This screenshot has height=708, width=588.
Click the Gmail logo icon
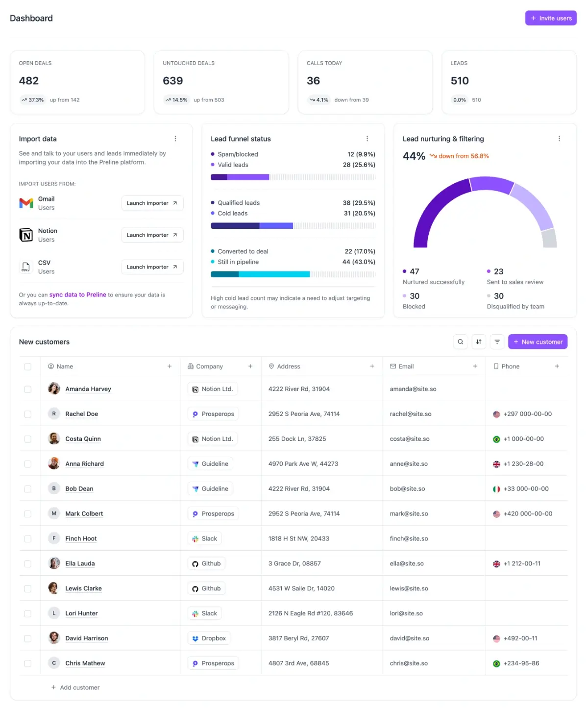(26, 203)
